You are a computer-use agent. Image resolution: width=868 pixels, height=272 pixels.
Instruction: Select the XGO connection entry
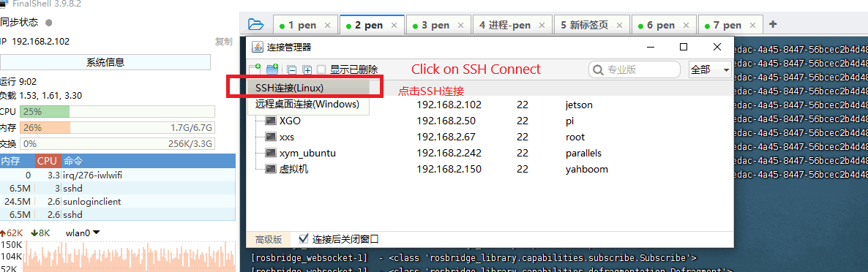tap(290, 121)
